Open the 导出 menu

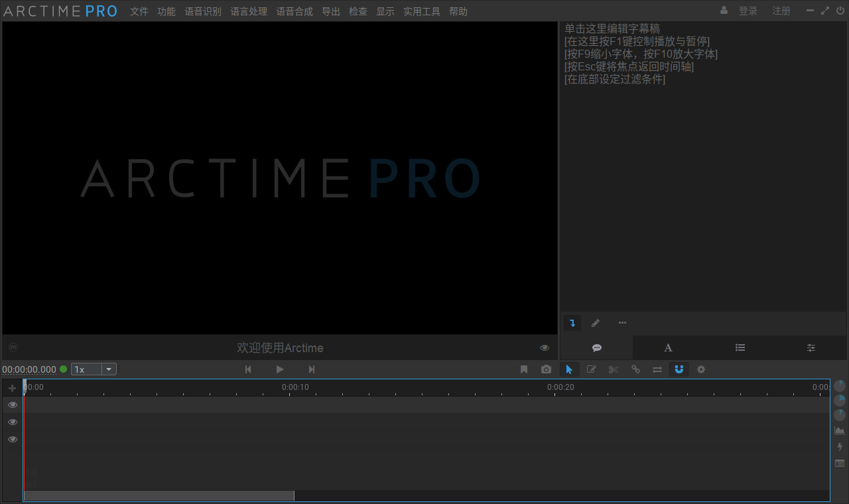point(331,11)
